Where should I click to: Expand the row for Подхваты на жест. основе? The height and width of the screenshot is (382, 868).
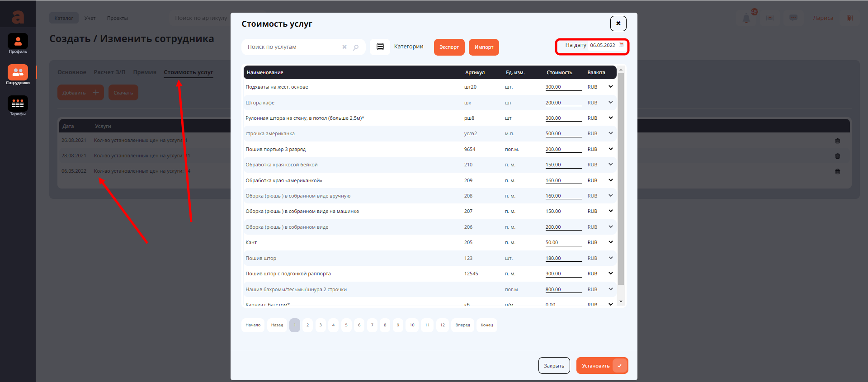click(x=610, y=87)
